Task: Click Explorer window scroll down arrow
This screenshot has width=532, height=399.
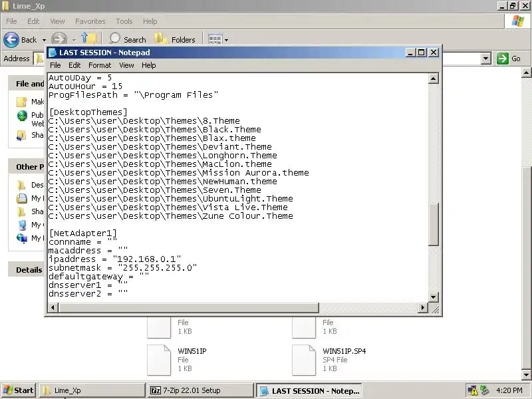Action: pos(526,375)
